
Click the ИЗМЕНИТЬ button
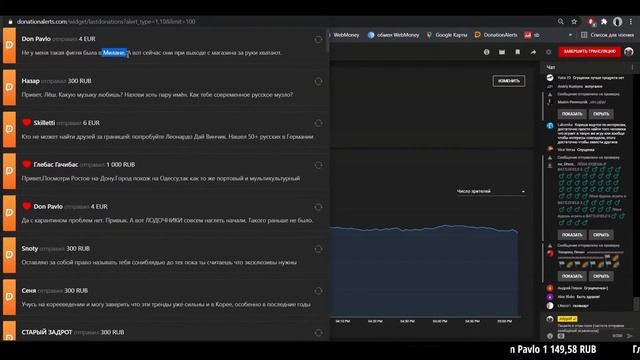(509, 81)
